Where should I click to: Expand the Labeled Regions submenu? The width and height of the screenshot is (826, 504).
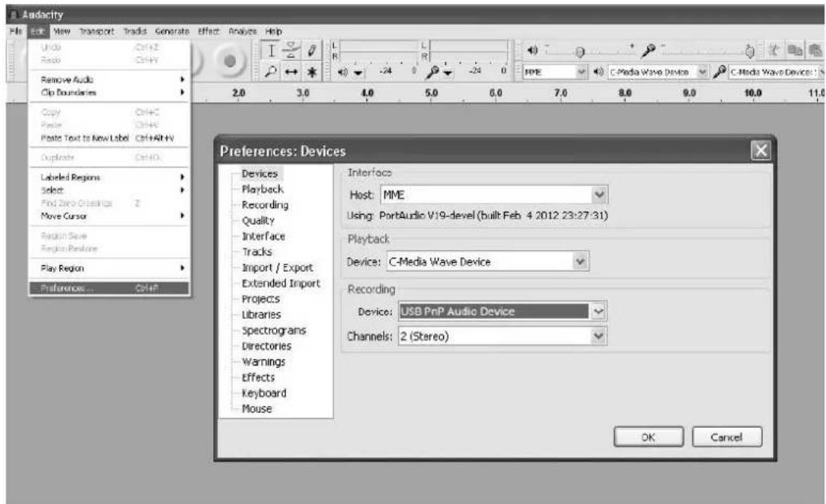tap(109, 177)
